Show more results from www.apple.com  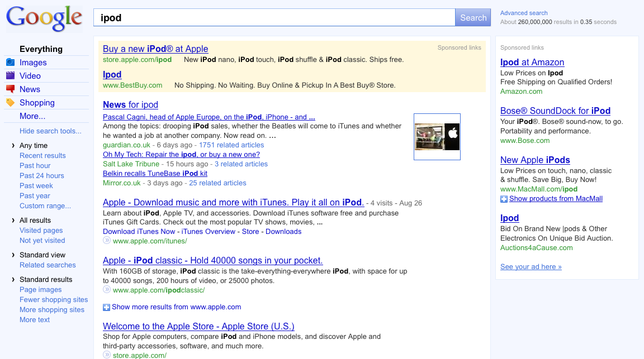pyautogui.click(x=176, y=307)
